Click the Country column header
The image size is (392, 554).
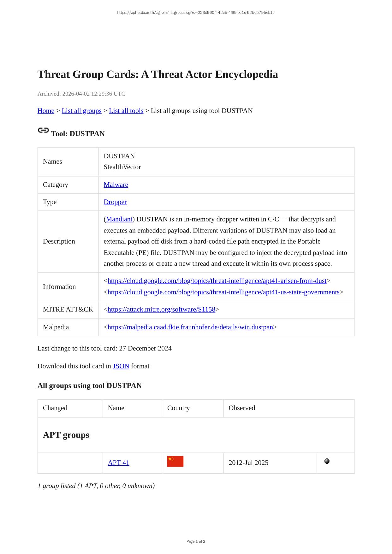coord(178,408)
